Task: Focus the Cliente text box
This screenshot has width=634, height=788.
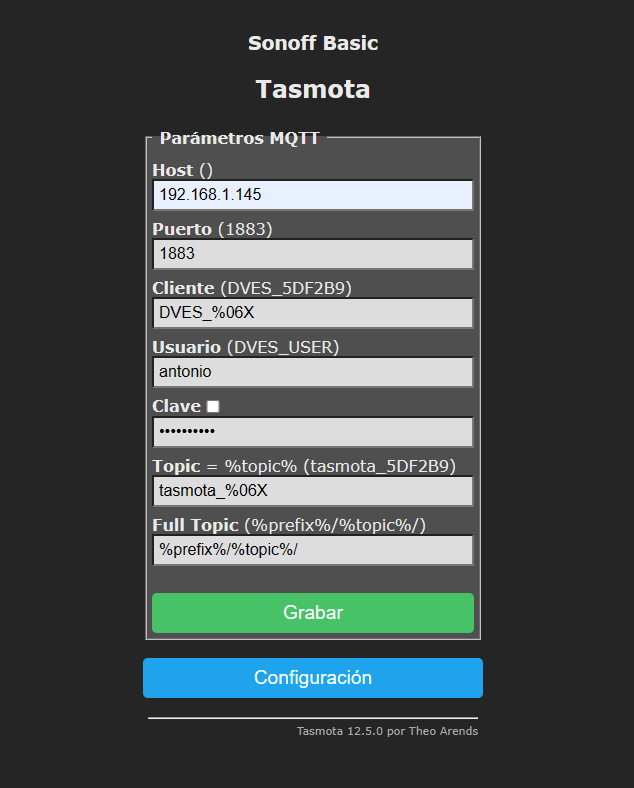Action: 312,313
